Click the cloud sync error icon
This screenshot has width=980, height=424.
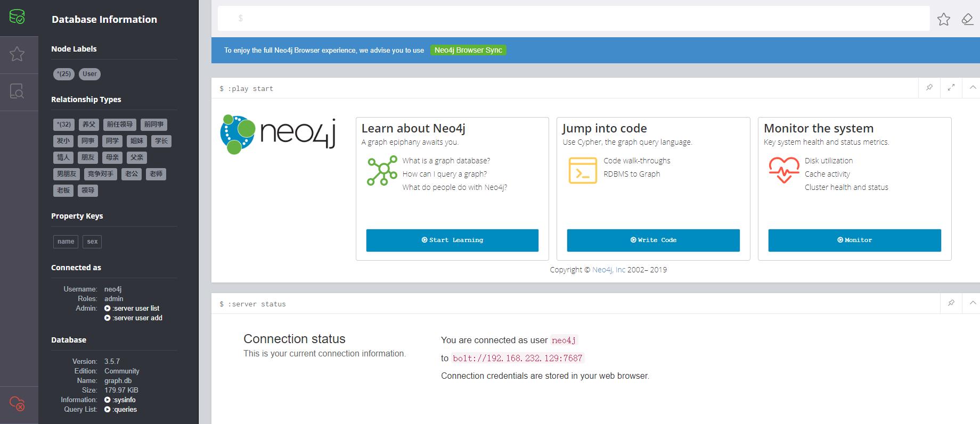point(17,403)
